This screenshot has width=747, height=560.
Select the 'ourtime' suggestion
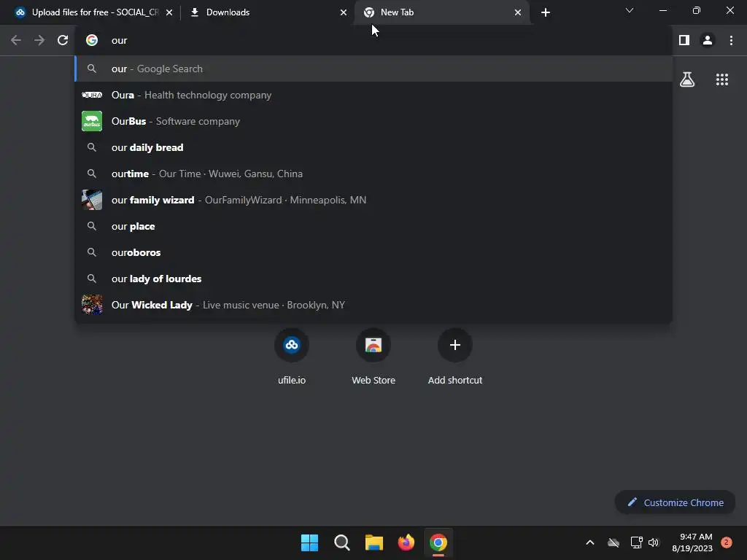pyautogui.click(x=373, y=174)
